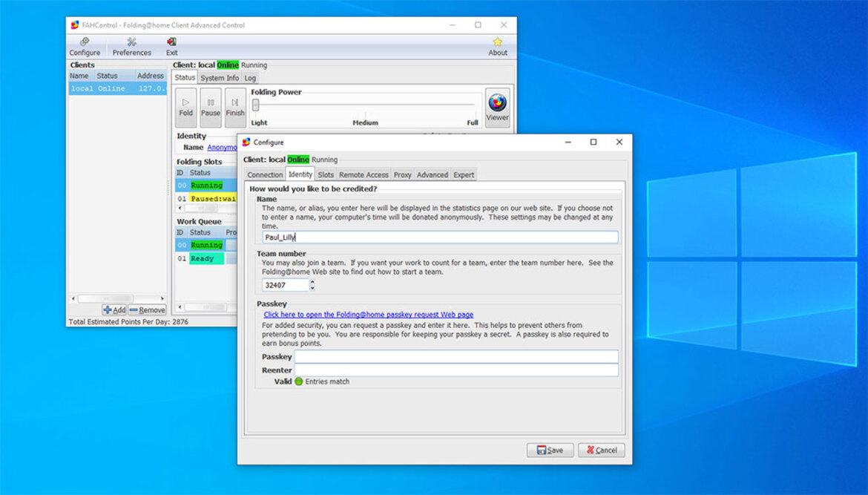Click the Anonymous identity name link
Screen dimensions: 868x495
[222, 147]
